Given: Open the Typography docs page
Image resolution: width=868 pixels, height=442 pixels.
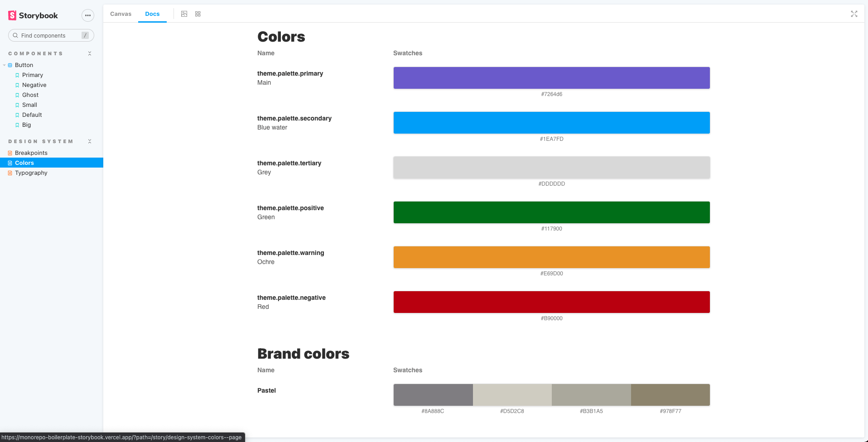Looking at the screenshot, I should click(x=31, y=173).
